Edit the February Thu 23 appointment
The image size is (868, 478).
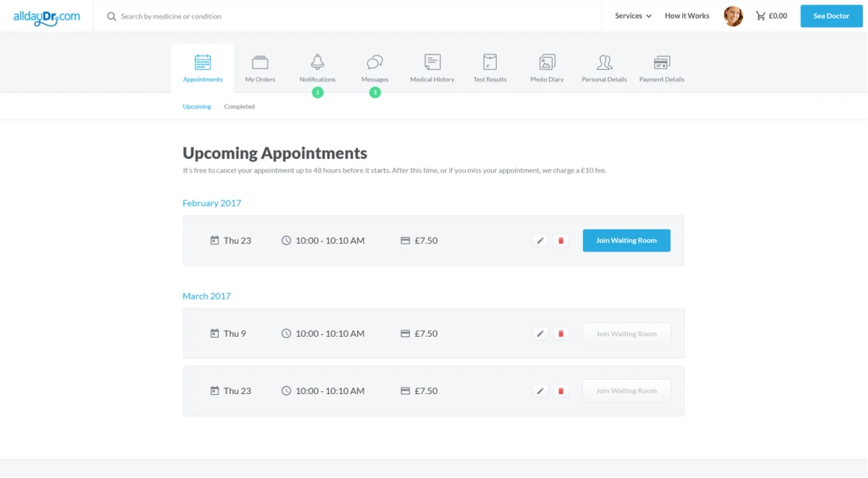coord(540,241)
